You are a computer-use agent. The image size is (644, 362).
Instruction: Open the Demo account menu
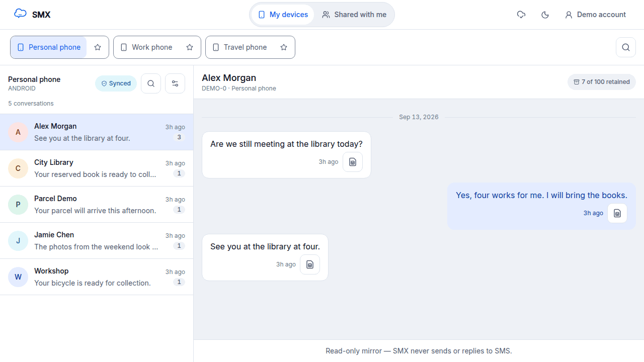coord(595,15)
